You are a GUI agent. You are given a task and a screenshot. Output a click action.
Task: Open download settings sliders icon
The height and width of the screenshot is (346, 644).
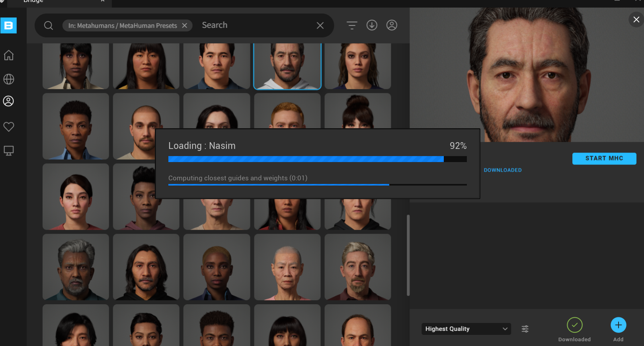coord(525,329)
